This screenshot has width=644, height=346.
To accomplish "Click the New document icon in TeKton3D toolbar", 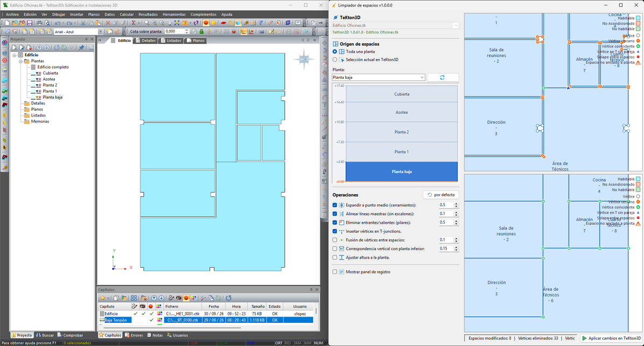I will (8, 23).
